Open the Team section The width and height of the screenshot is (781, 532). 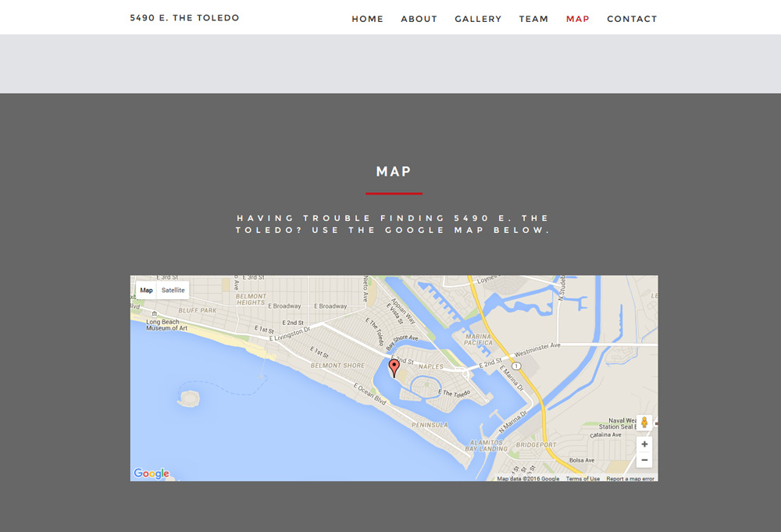[533, 19]
